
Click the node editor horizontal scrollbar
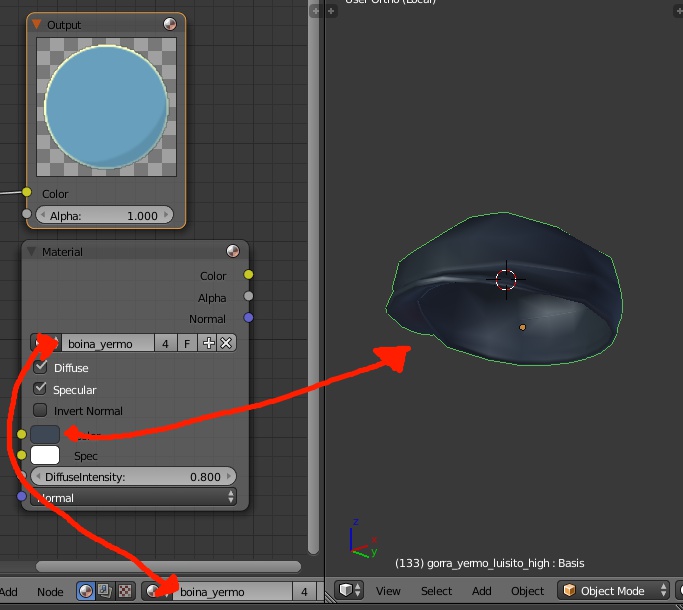pyautogui.click(x=168, y=566)
